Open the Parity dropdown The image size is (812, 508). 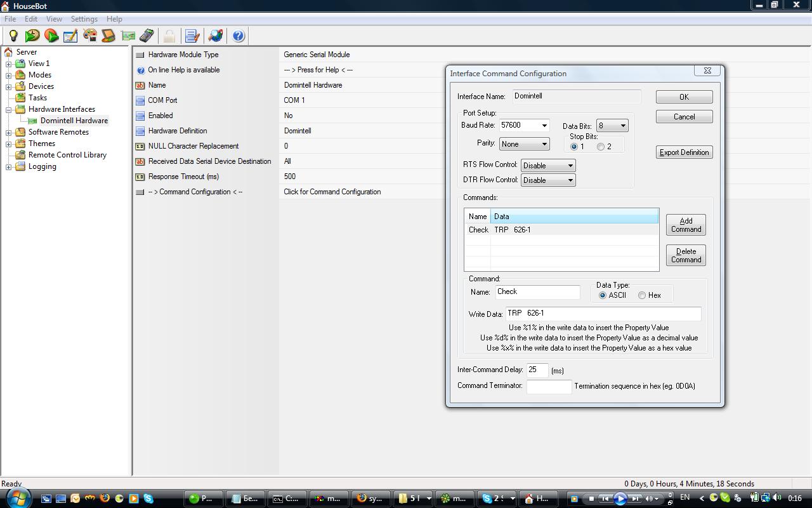pyautogui.click(x=524, y=144)
